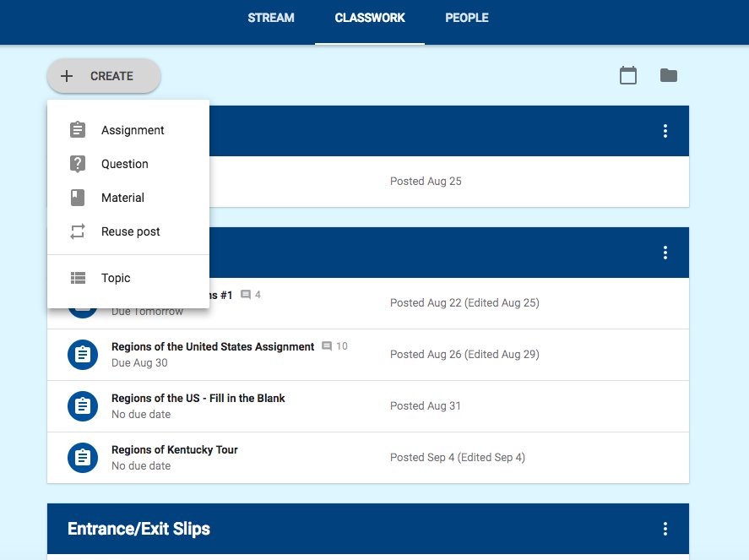Switch to the Stream tab
This screenshot has height=560, width=749.
point(271,18)
